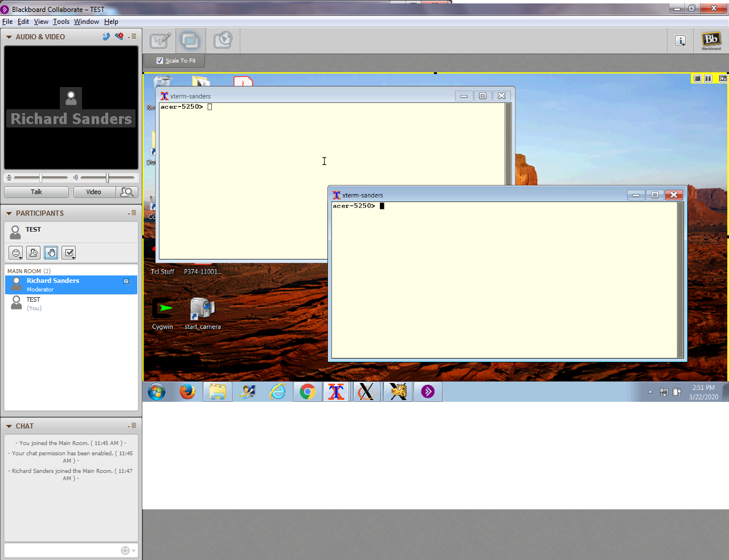The width and height of the screenshot is (729, 560).
Task: Open chat emoticon picker dropdown
Action: (128, 550)
